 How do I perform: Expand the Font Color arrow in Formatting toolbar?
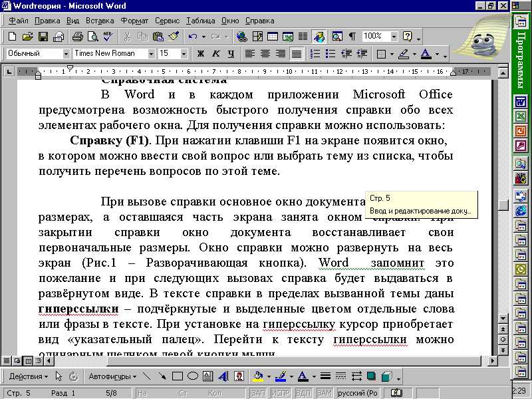click(437, 54)
